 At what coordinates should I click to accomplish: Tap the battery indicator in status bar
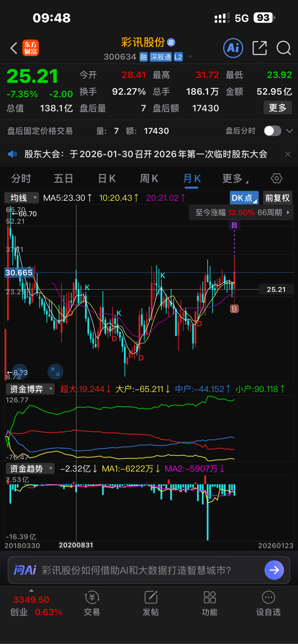click(264, 18)
